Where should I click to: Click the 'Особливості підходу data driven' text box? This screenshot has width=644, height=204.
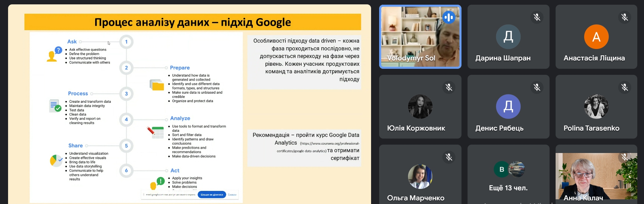(305, 62)
